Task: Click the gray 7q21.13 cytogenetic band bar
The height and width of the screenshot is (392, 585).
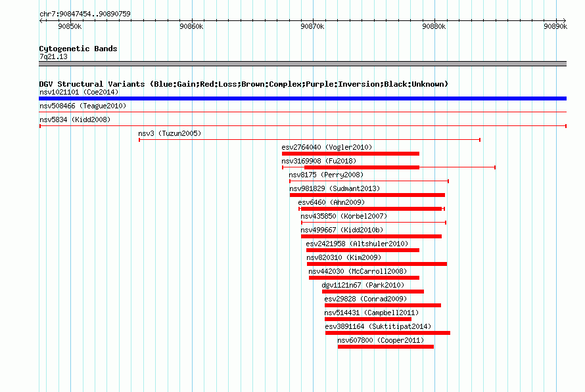Action: [x=302, y=64]
